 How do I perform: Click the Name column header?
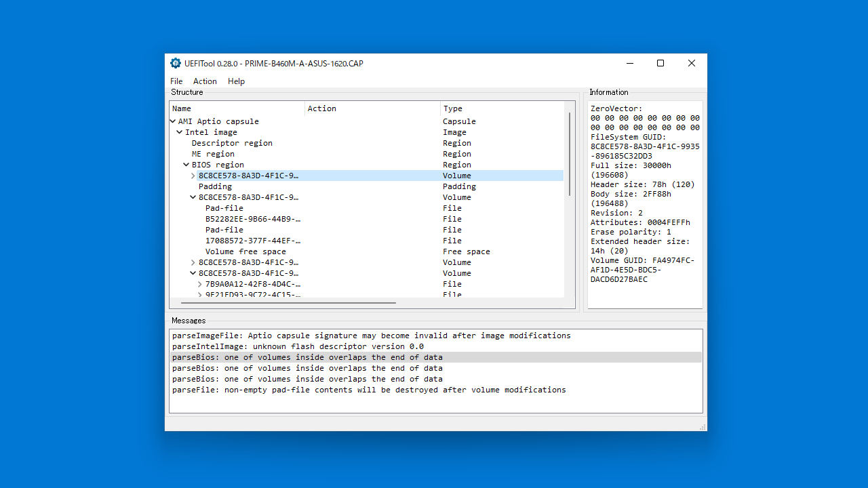[237, 108]
